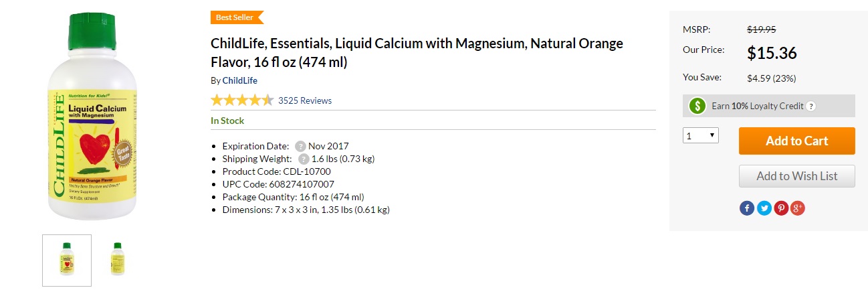868x292 pixels.
Task: Open the ChildLife brand link
Action: [x=240, y=80]
